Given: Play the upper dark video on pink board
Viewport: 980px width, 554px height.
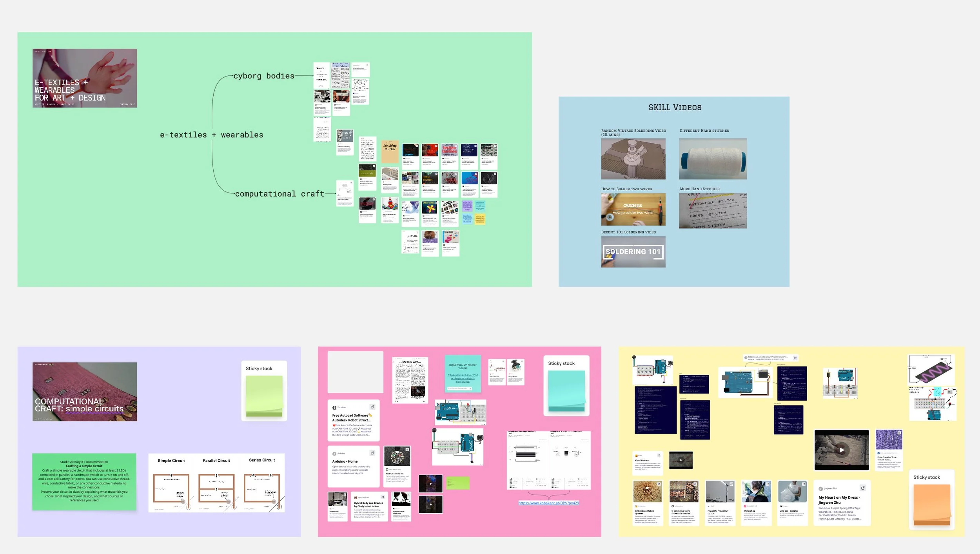Looking at the screenshot, I should (x=430, y=483).
